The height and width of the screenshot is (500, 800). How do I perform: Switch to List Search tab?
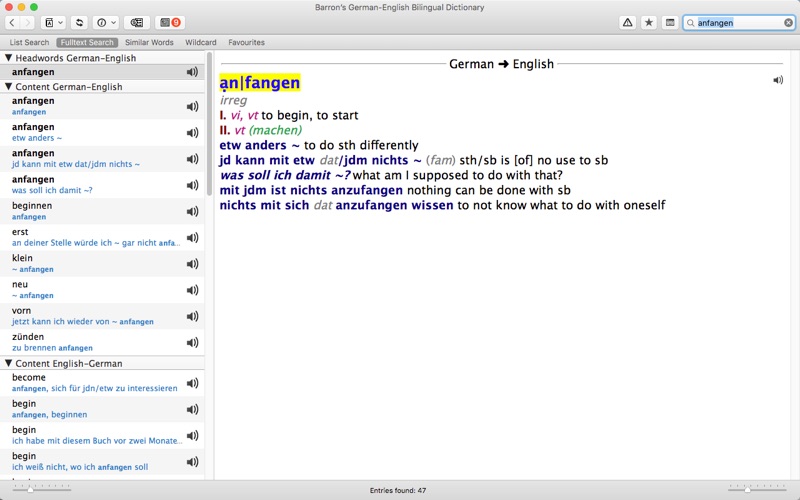point(29,42)
